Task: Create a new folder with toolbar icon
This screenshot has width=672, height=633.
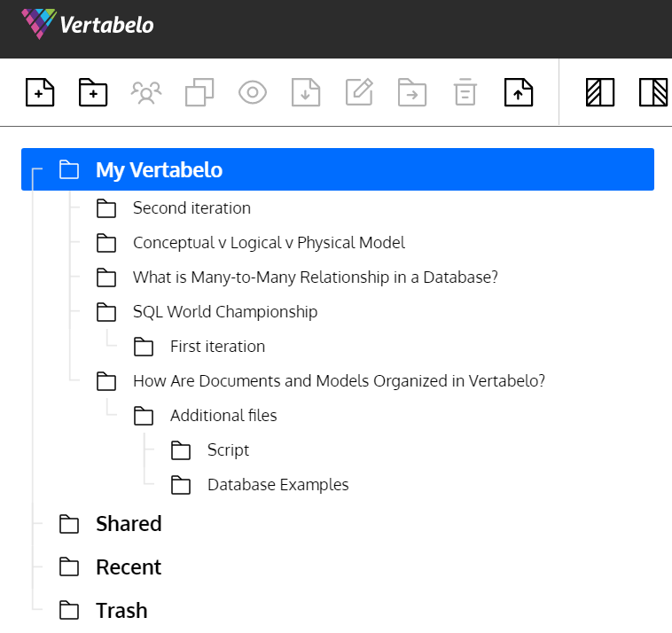Action: [93, 92]
